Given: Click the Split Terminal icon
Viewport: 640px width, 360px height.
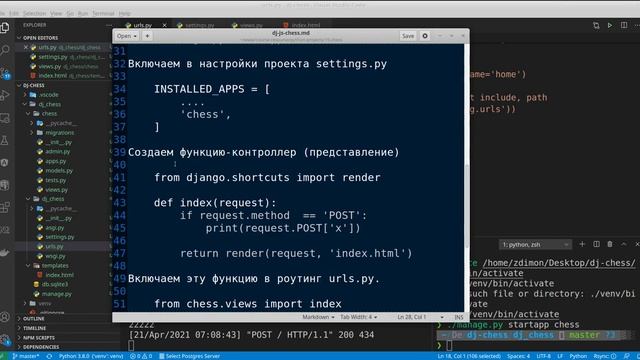Looking at the screenshot, I should pyautogui.click(x=596, y=244).
